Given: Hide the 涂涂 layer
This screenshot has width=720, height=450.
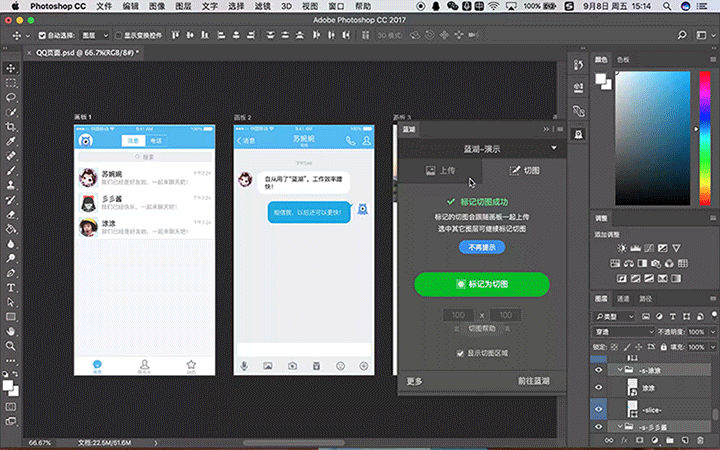Looking at the screenshot, I should pos(598,387).
